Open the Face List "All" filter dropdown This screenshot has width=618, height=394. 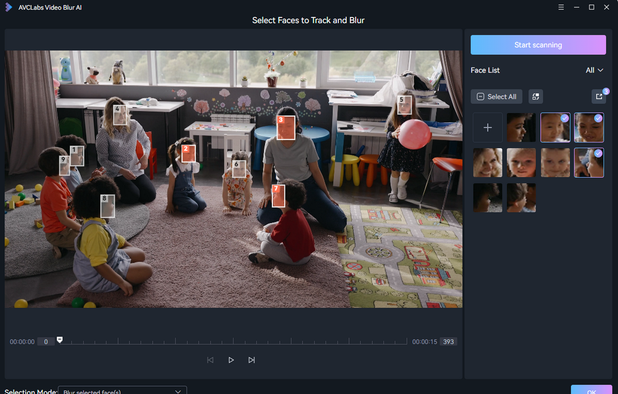click(594, 70)
